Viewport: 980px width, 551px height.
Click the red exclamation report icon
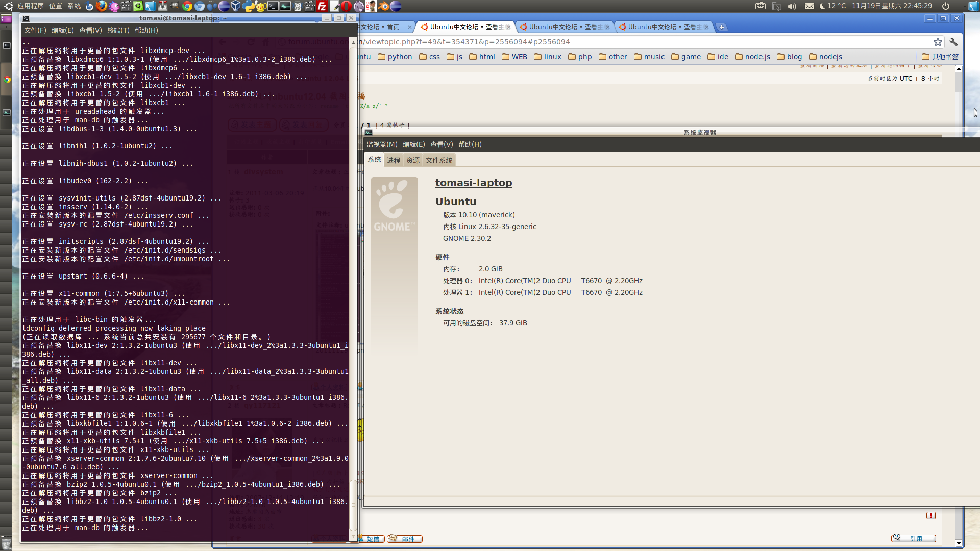[x=931, y=515]
